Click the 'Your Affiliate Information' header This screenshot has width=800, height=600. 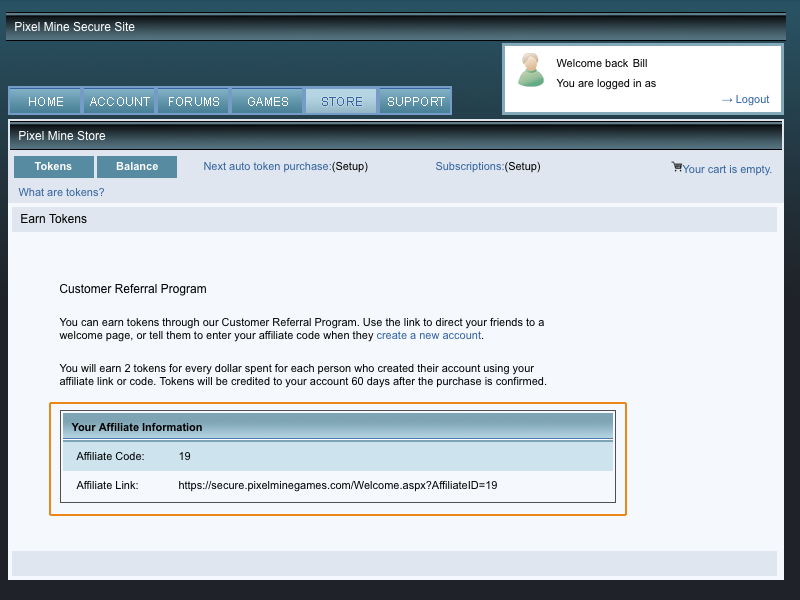pyautogui.click(x=137, y=427)
